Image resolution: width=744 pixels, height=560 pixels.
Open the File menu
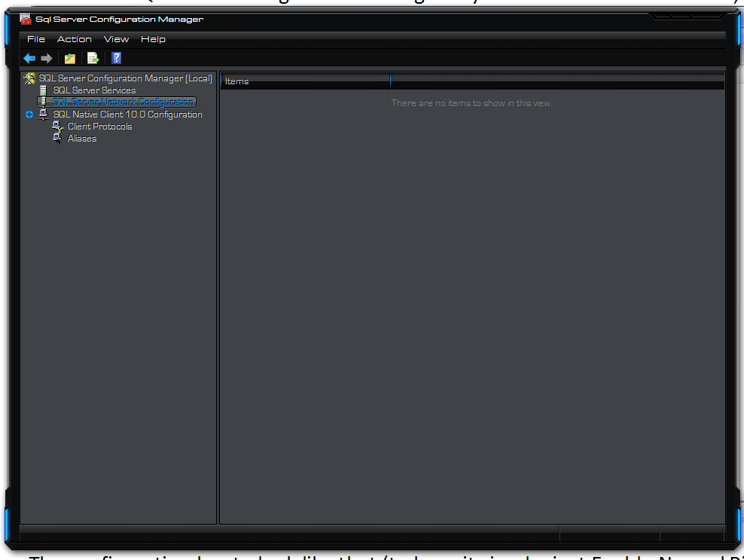coord(36,39)
